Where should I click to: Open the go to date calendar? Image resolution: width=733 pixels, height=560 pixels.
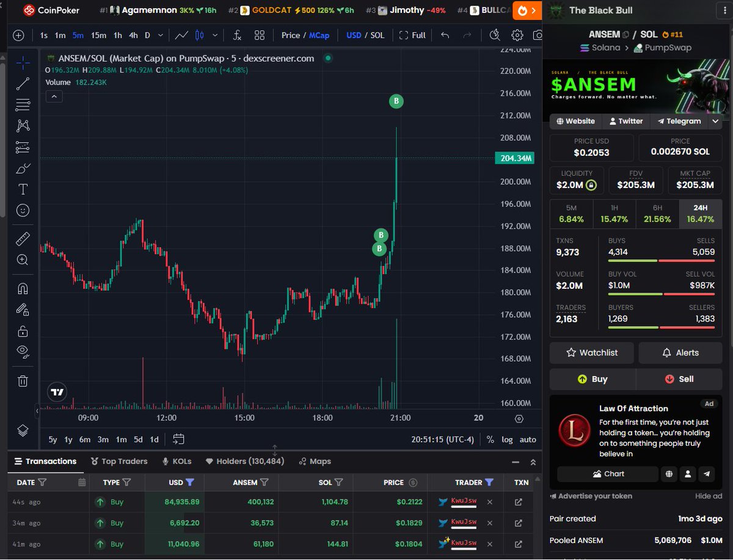179,439
